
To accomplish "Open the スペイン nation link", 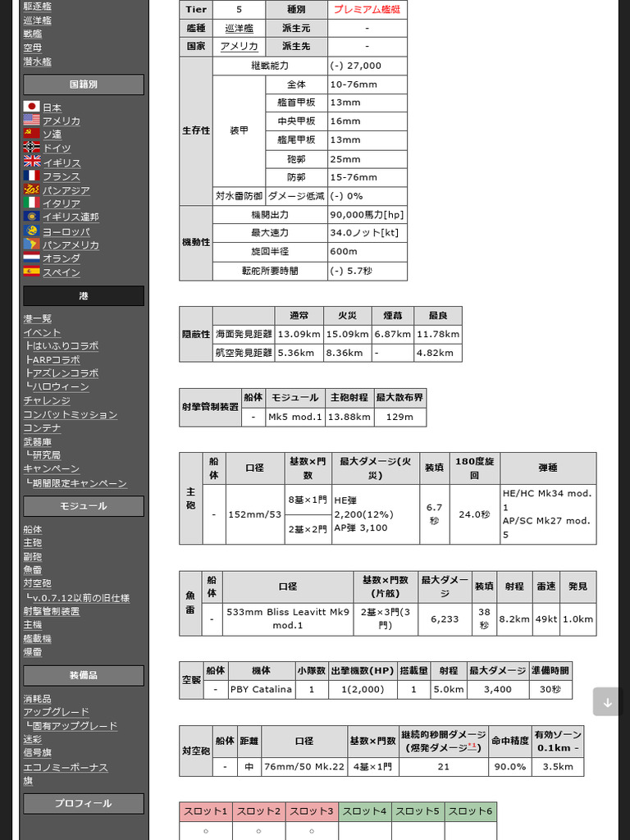I will [x=62, y=272].
